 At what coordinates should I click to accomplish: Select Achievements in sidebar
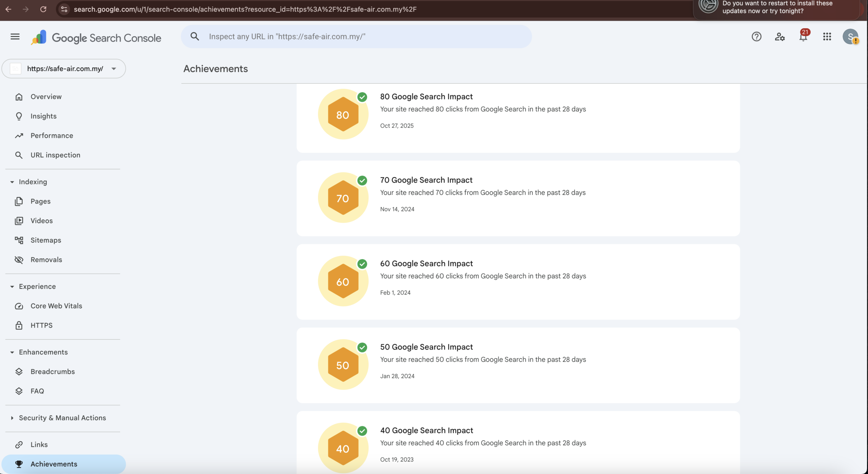(x=64, y=464)
